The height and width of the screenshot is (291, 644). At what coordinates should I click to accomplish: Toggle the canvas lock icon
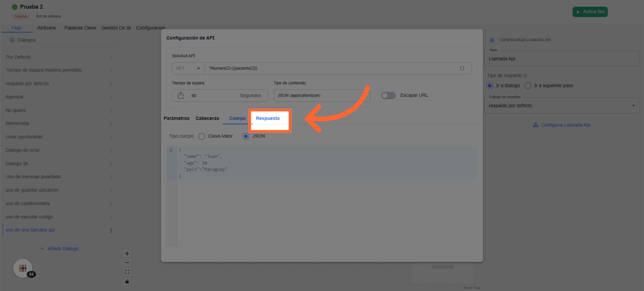[x=127, y=281]
